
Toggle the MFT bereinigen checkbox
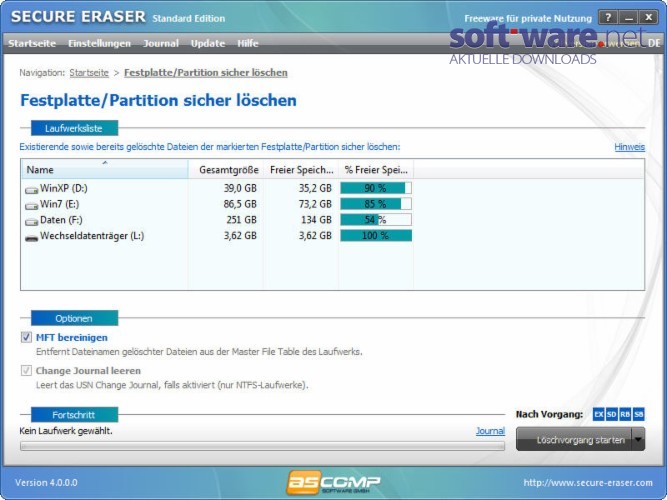(x=26, y=337)
